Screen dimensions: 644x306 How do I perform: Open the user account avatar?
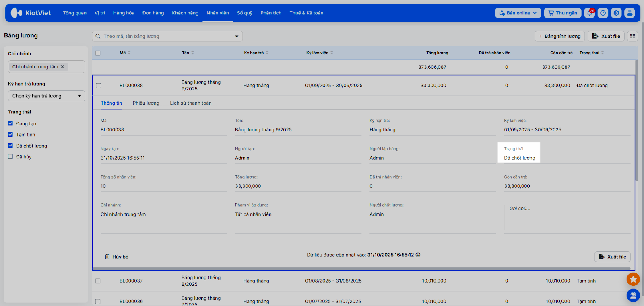coord(630,13)
